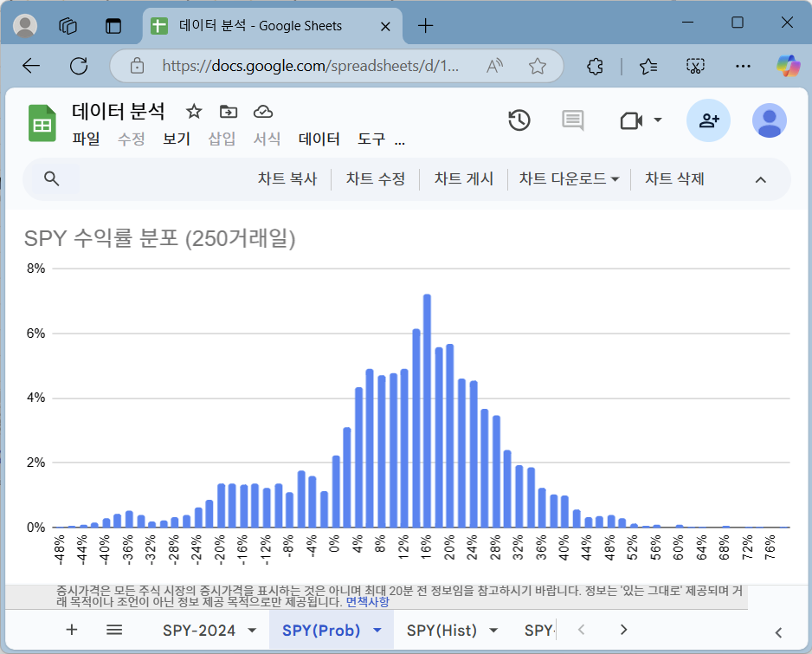The height and width of the screenshot is (654, 812).
Task: Open browser settings and more menu
Action: click(743, 66)
